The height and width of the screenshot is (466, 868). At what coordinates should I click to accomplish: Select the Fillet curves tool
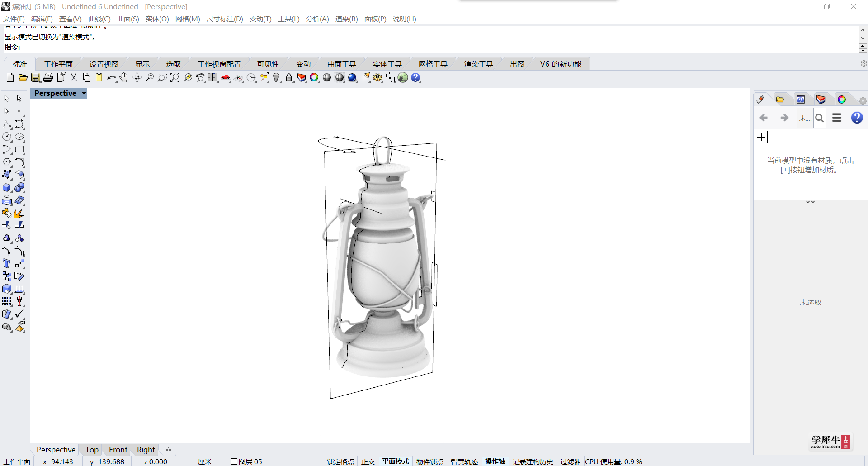pyautogui.click(x=19, y=162)
